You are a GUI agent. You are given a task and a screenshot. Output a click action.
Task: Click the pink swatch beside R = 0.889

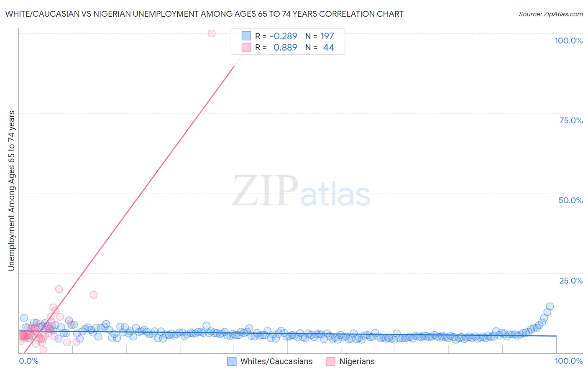coord(246,47)
